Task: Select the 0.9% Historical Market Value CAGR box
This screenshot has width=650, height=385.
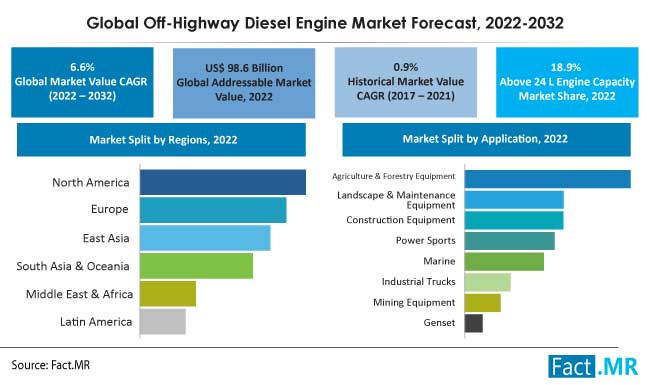Action: point(405,82)
